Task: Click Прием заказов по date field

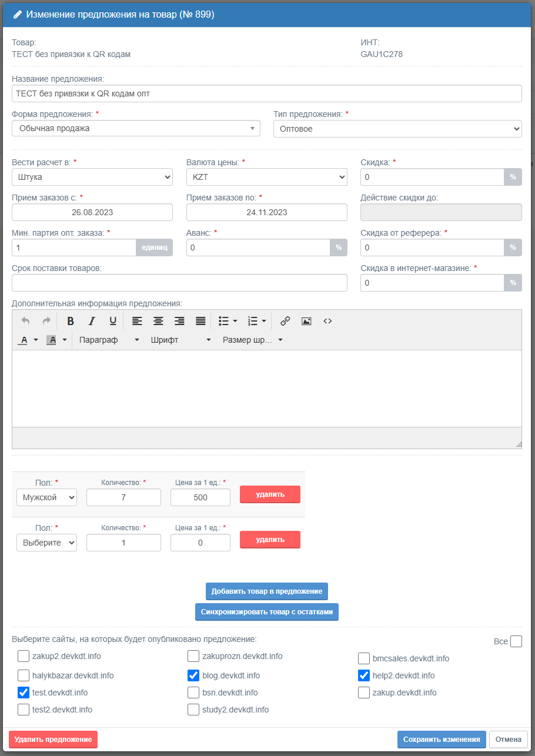Action: pos(267,212)
